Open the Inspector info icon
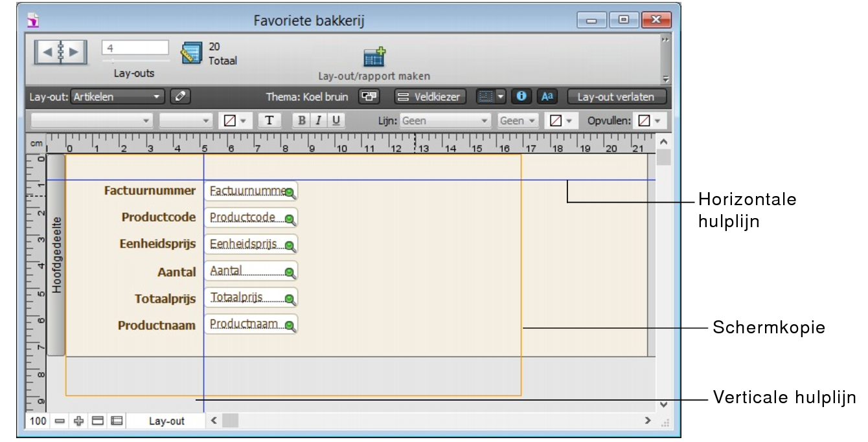Image resolution: width=868 pixels, height=442 pixels. [x=522, y=97]
